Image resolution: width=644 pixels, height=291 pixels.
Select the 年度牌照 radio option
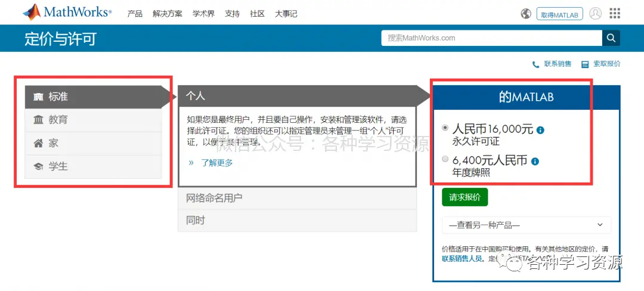click(x=445, y=159)
